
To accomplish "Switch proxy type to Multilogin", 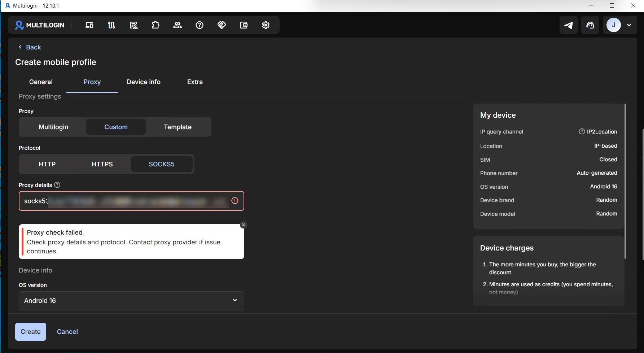I will click(x=53, y=127).
